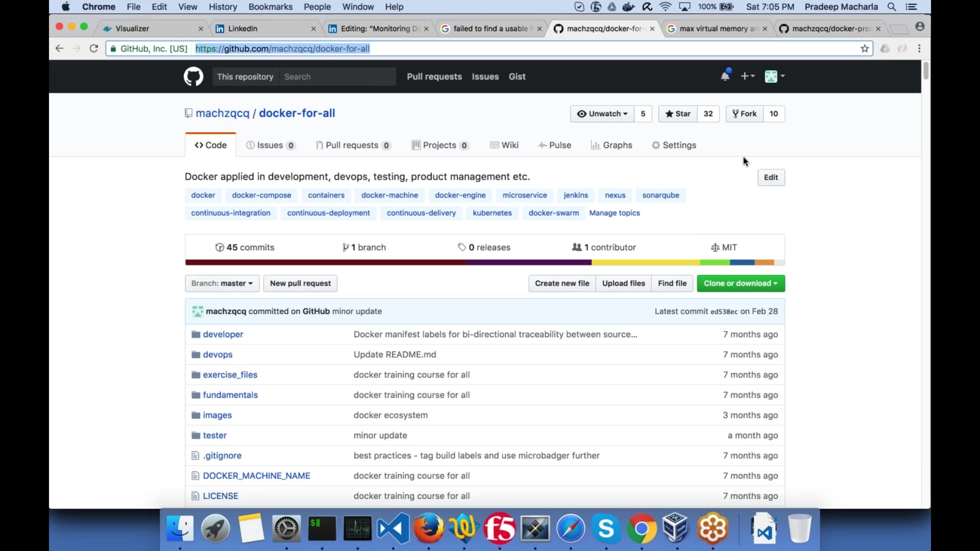This screenshot has width=980, height=551.
Task: Open Notes app in the dock
Action: [x=251, y=528]
